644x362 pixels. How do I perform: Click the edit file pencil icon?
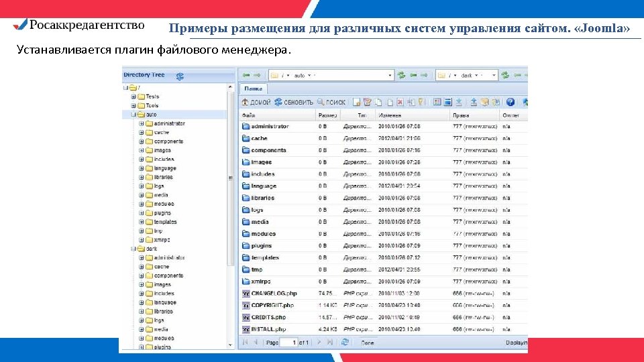tap(367, 102)
